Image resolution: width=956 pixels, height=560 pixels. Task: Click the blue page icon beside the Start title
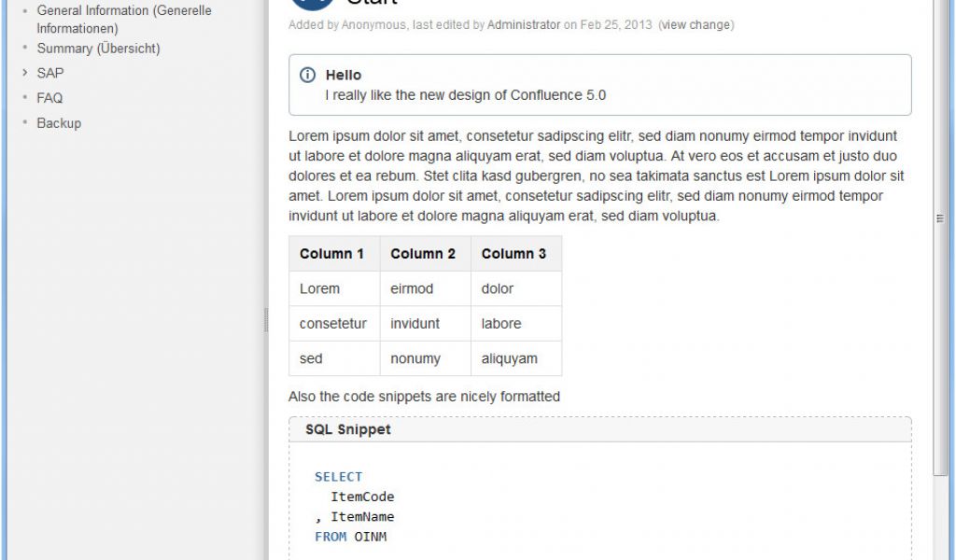pos(311,5)
